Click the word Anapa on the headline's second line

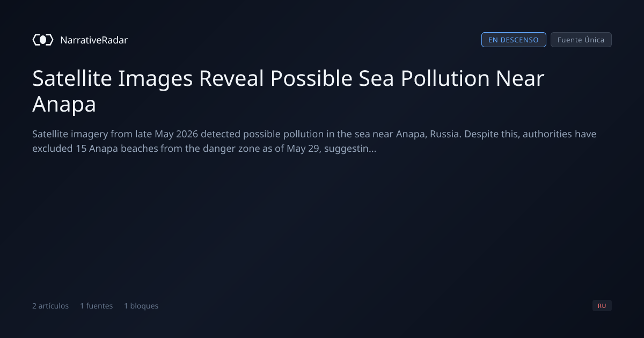(64, 105)
